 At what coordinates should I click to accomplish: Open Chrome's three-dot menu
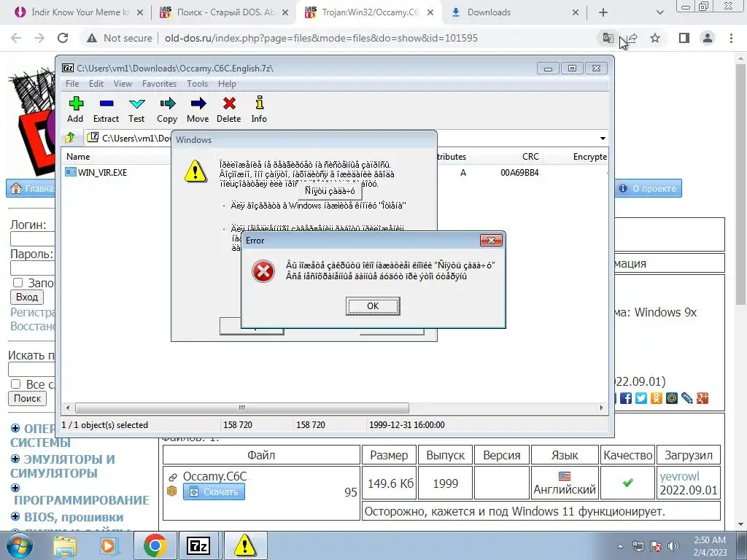[731, 38]
